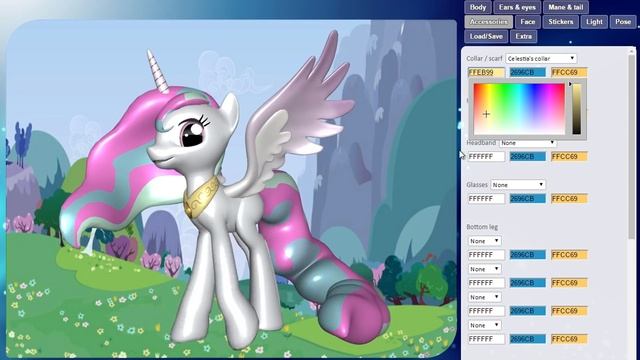640x360 pixels.
Task: Select the Accessories tab
Action: pos(489,22)
